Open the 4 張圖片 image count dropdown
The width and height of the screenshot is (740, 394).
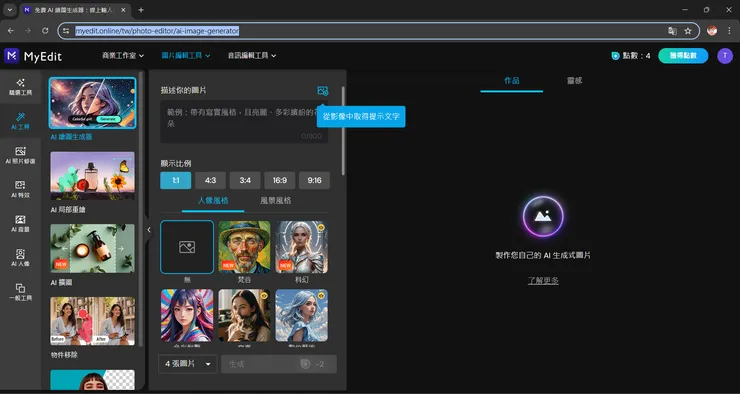188,364
